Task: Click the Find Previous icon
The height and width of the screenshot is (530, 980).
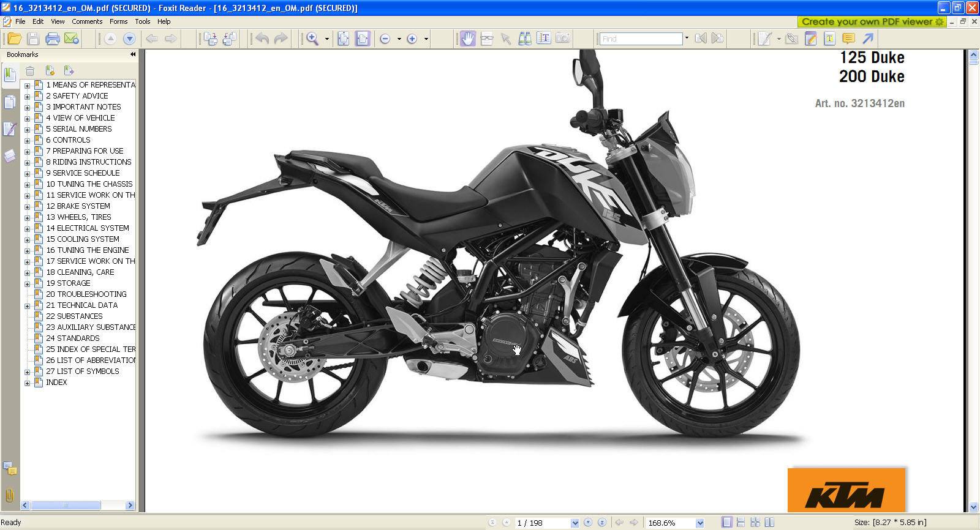Action: (701, 39)
